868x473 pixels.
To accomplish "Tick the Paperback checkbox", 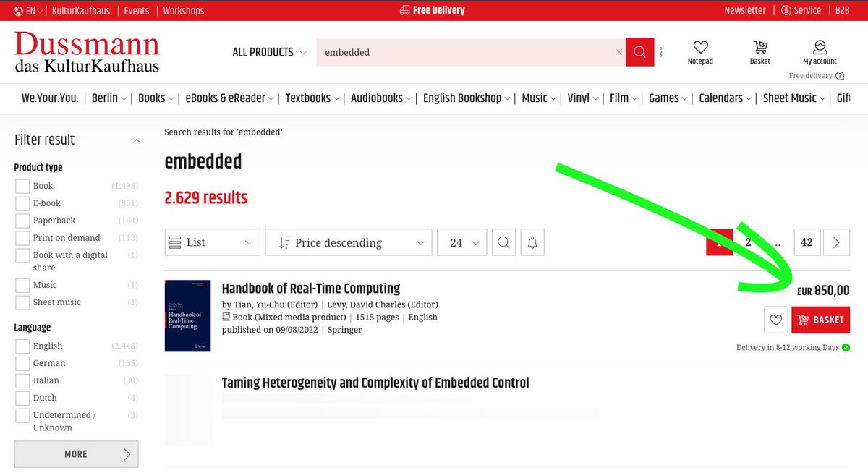I will (22, 221).
